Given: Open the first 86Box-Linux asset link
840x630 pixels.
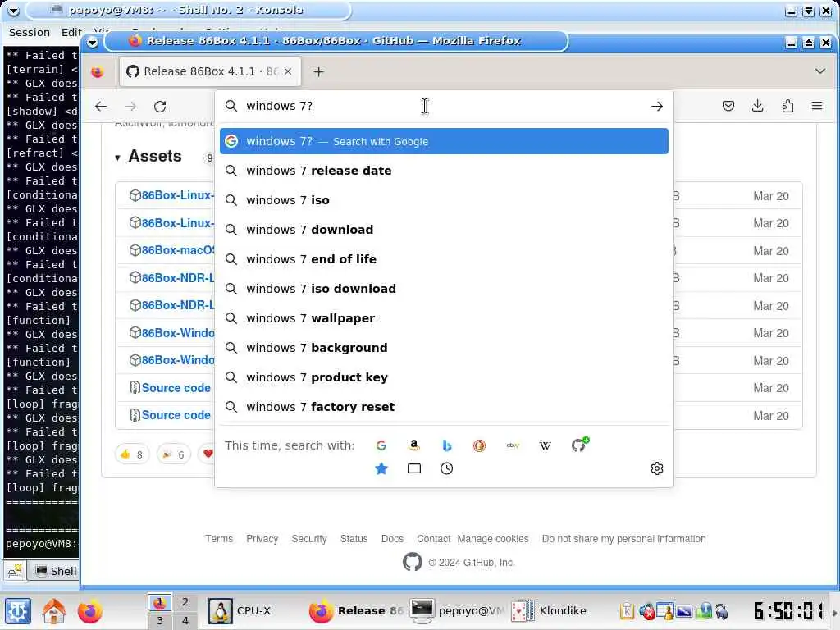Looking at the screenshot, I should pyautogui.click(x=177, y=195).
